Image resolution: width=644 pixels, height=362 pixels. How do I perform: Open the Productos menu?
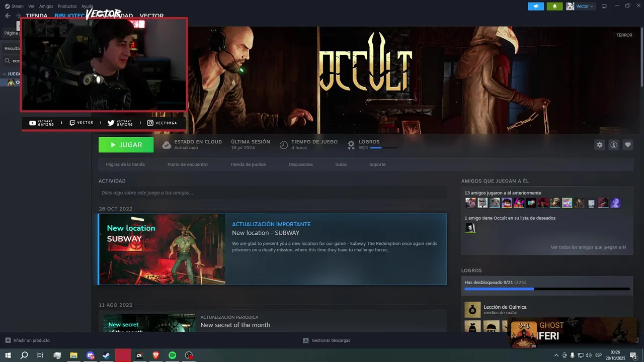click(x=67, y=6)
